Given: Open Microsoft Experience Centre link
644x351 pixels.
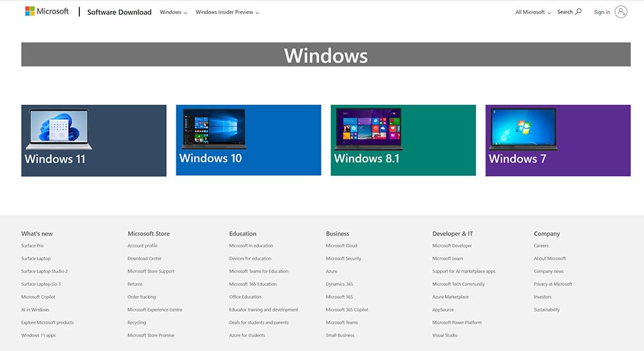Looking at the screenshot, I should (x=155, y=310).
